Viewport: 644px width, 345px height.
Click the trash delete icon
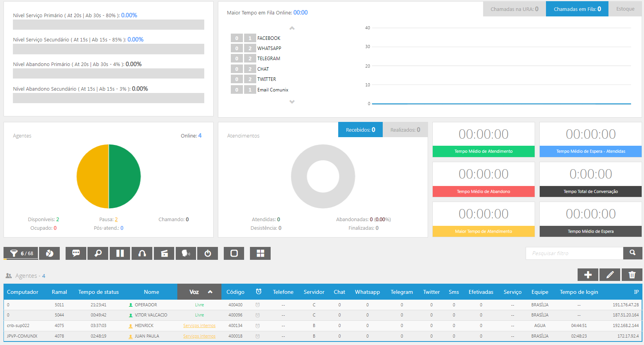coord(632,275)
